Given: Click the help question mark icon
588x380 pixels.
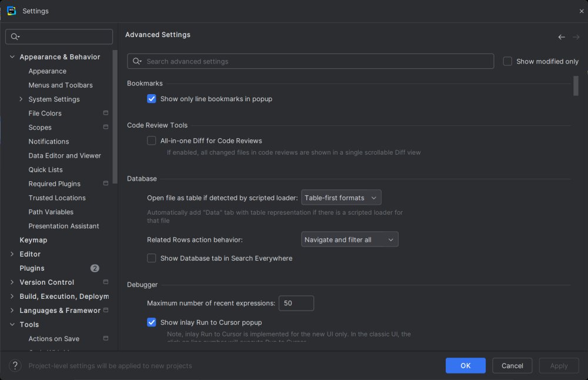Looking at the screenshot, I should 15,365.
